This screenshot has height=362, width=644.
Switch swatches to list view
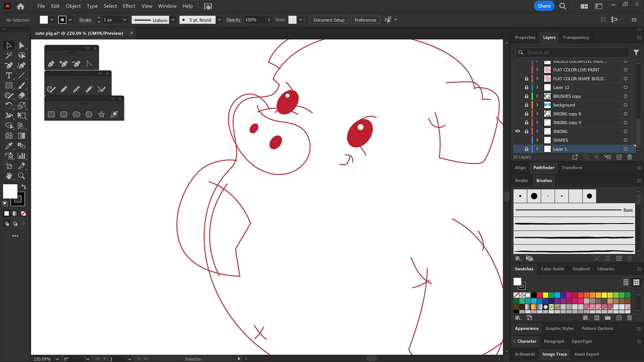pyautogui.click(x=626, y=282)
